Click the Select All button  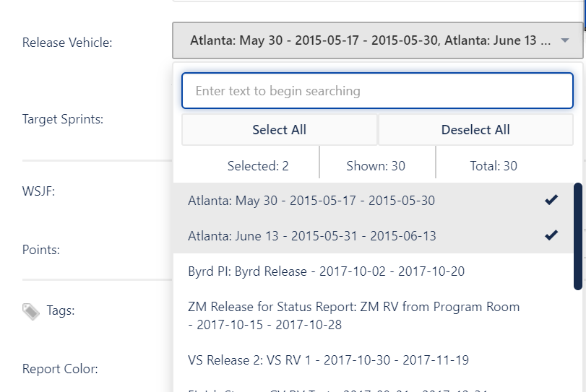pos(279,129)
